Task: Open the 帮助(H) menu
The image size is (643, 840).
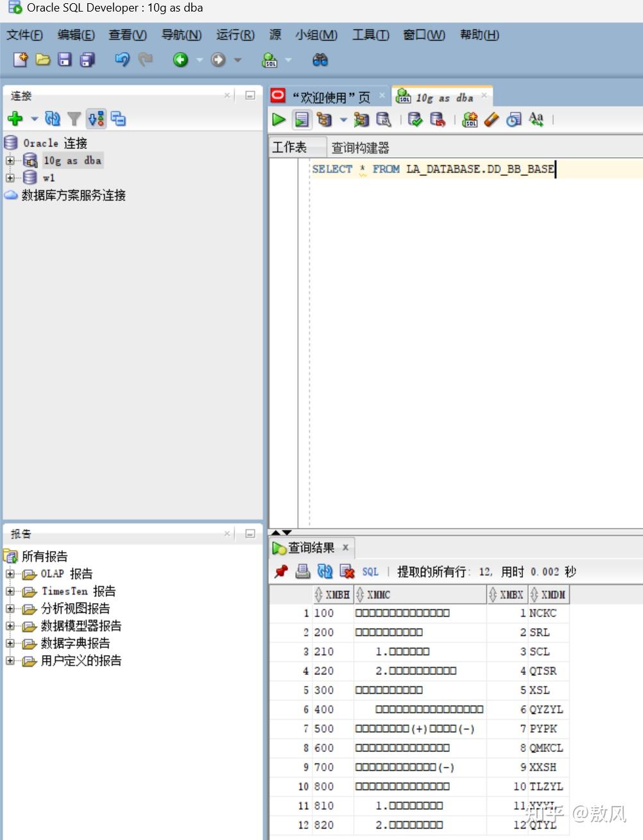Action: (479, 35)
